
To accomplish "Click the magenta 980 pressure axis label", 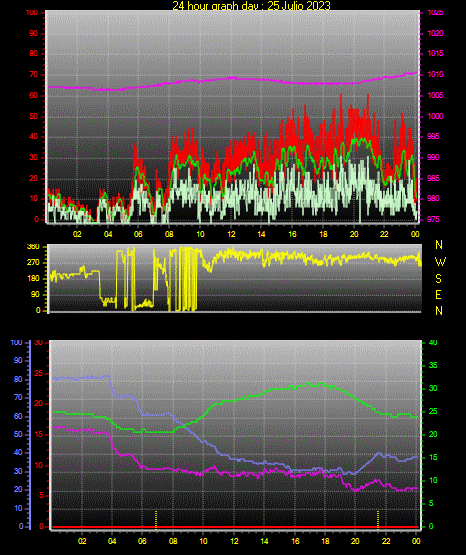I will (435, 198).
